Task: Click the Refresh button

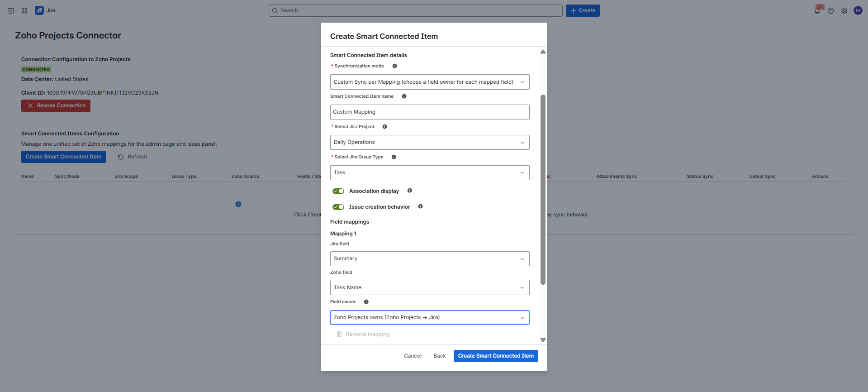Action: (x=133, y=157)
